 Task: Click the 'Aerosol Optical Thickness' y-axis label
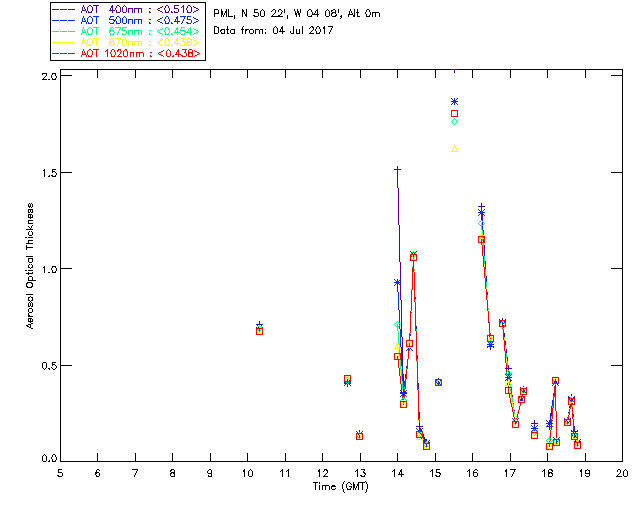(x=30, y=266)
